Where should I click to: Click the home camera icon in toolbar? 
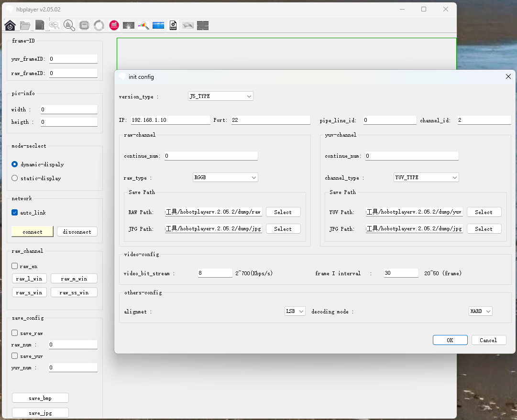[10, 25]
